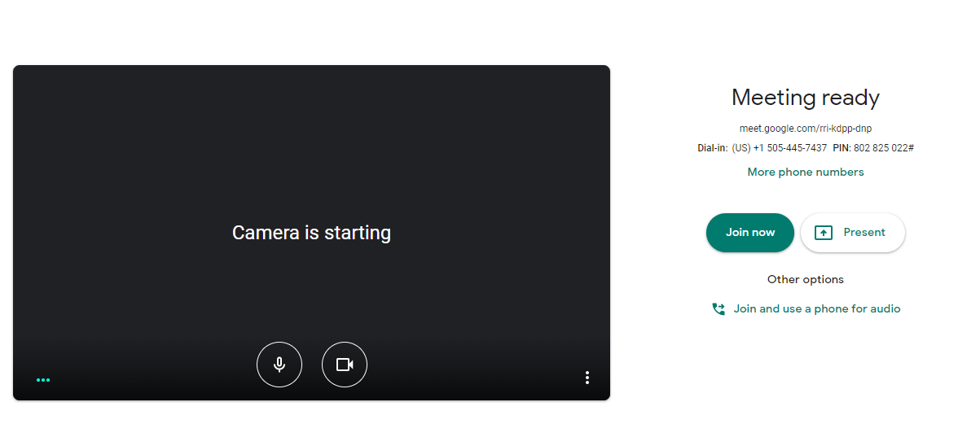Click the PIN 802 825 022# text
Image resolution: width=980 pixels, height=437 pixels.
(873, 148)
